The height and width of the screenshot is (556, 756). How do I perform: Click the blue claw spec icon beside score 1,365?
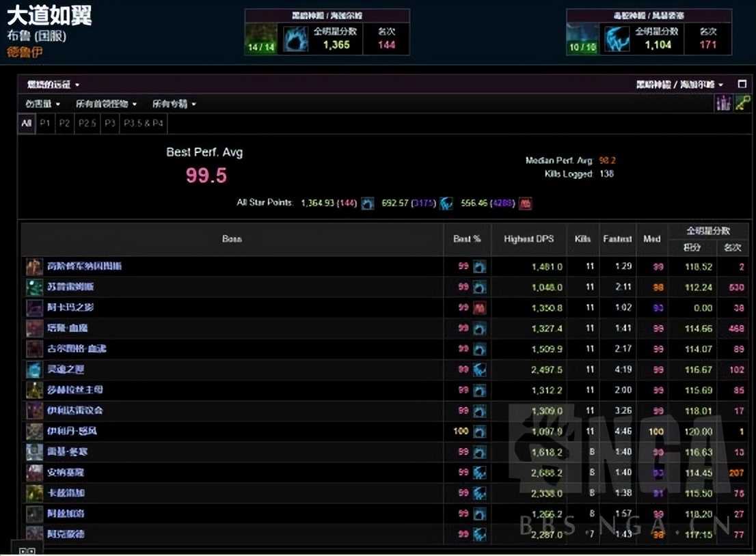(x=295, y=39)
